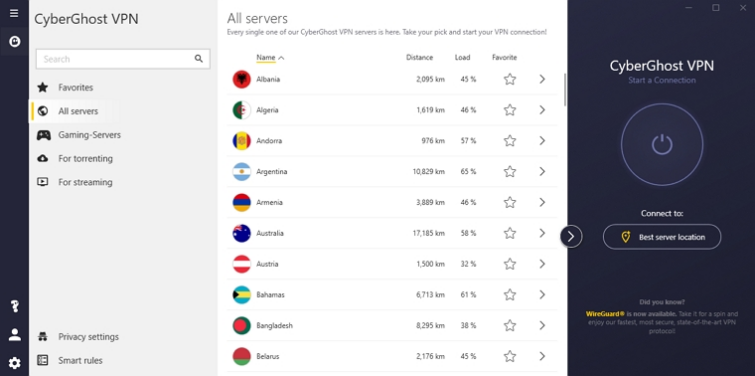Image resolution: width=755 pixels, height=376 pixels.
Task: Collapse the server panel with round arrow
Action: tap(571, 236)
